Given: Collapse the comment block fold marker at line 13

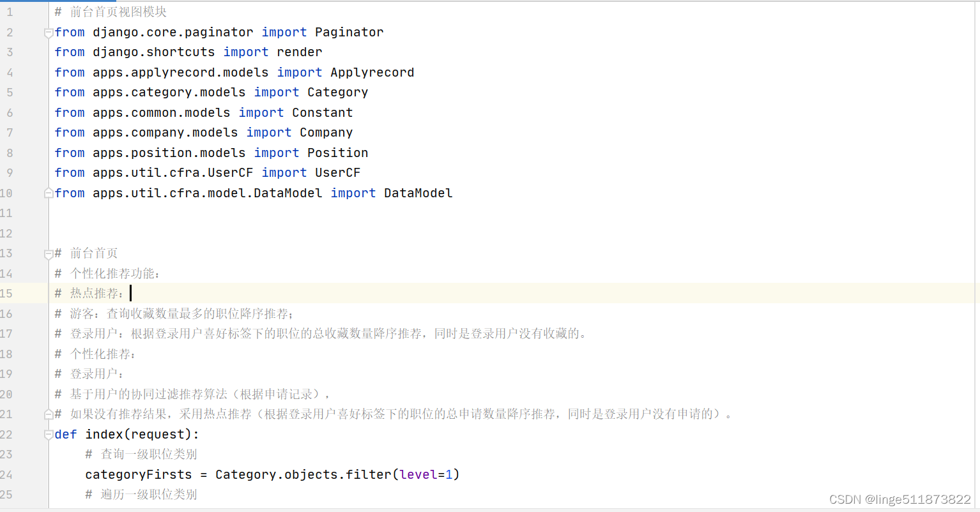Looking at the screenshot, I should point(49,253).
